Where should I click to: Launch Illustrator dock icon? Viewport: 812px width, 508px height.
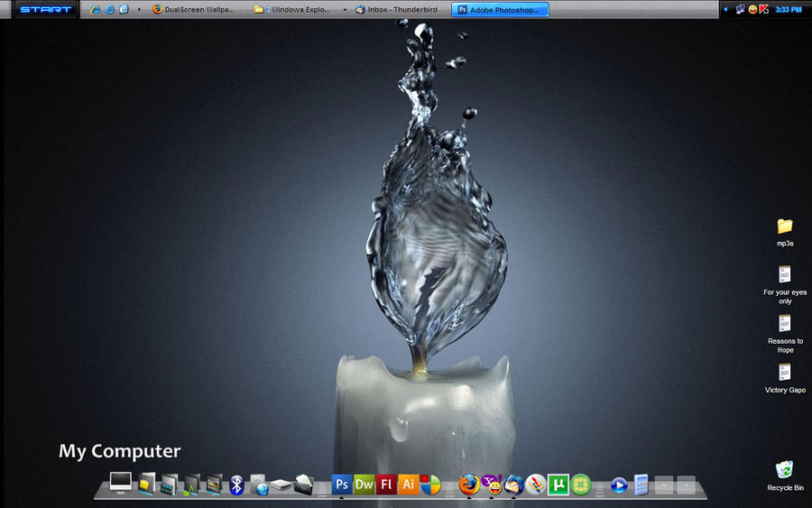click(x=409, y=485)
